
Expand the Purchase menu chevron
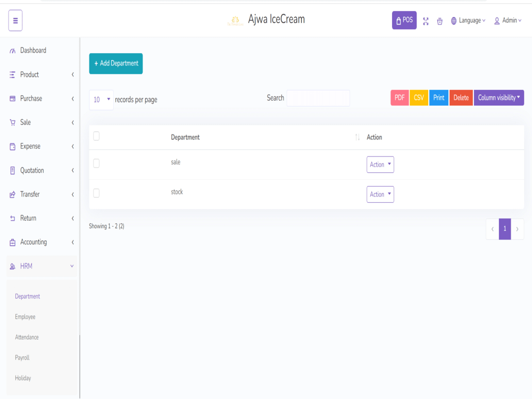coord(72,99)
